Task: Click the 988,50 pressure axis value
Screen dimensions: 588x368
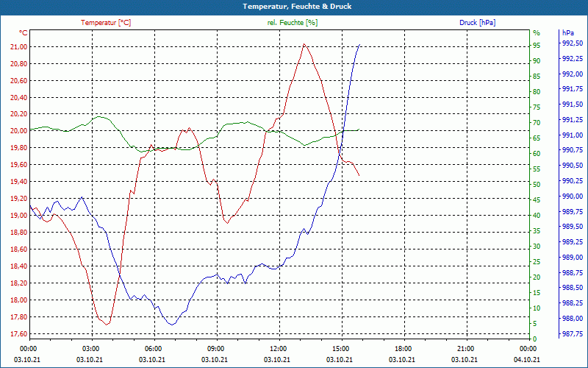Action: [x=573, y=288]
